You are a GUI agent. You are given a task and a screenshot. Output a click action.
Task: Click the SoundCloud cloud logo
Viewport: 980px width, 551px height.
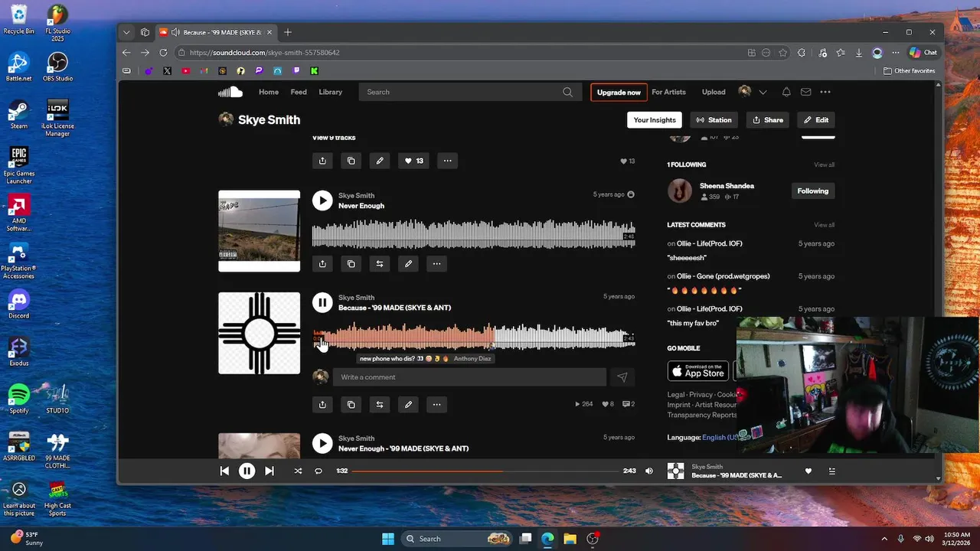coord(230,92)
